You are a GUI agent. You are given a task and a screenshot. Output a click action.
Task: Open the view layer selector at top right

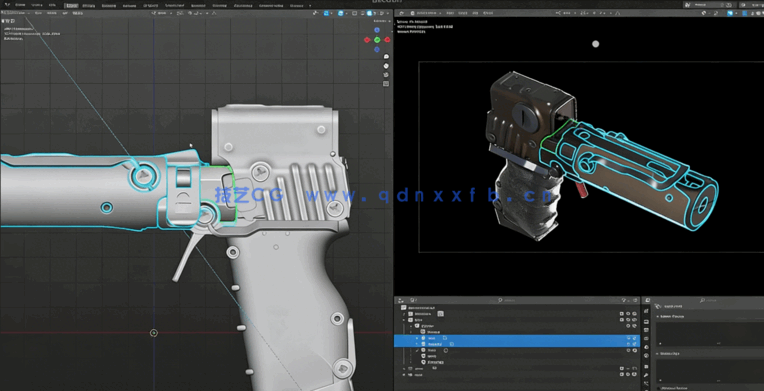point(751,5)
